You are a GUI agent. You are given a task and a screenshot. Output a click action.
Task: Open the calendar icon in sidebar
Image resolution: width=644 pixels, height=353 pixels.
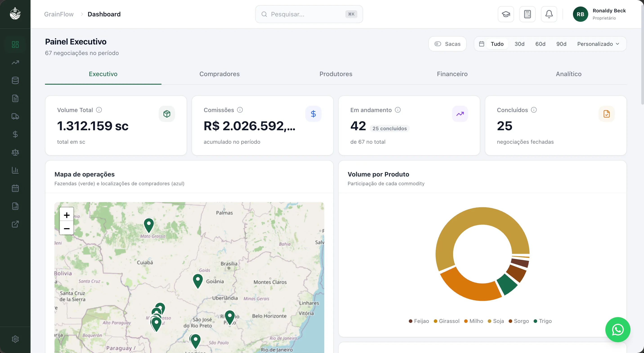tap(15, 188)
